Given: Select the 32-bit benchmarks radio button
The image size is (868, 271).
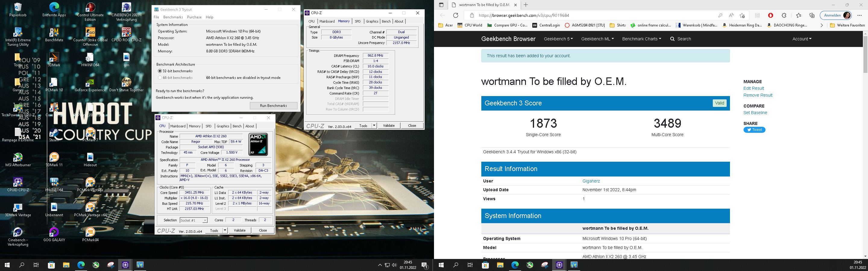Looking at the screenshot, I should (x=160, y=71).
